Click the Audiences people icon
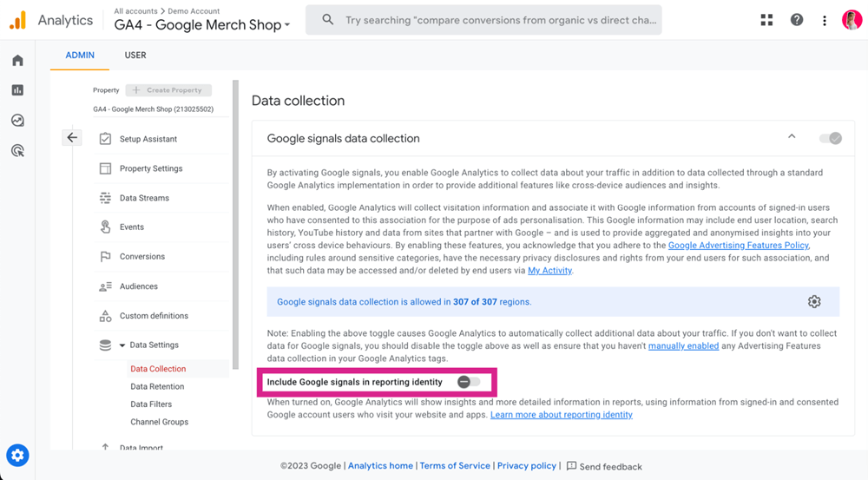Viewport: 868px width, 480px height. pyautogui.click(x=105, y=286)
